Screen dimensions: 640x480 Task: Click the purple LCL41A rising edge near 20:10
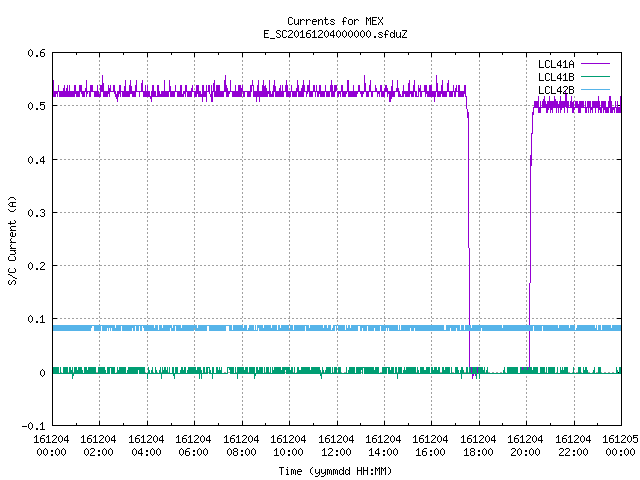coord(530,237)
